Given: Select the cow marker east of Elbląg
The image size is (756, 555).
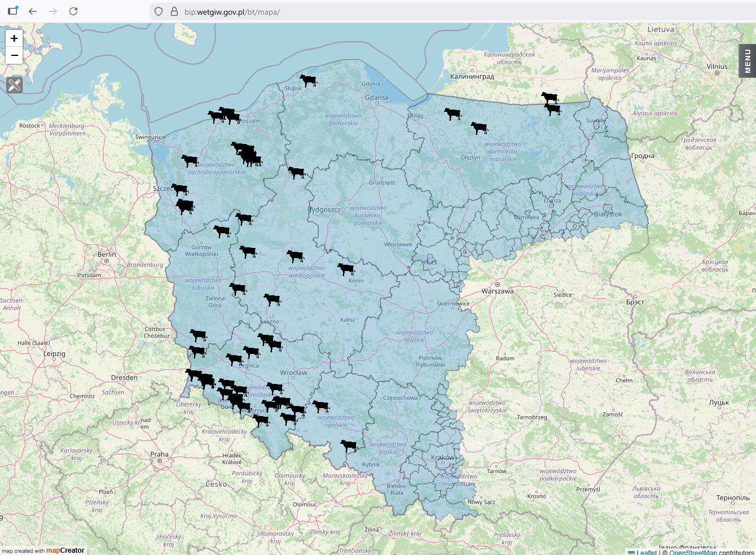Looking at the screenshot, I should 452,113.
